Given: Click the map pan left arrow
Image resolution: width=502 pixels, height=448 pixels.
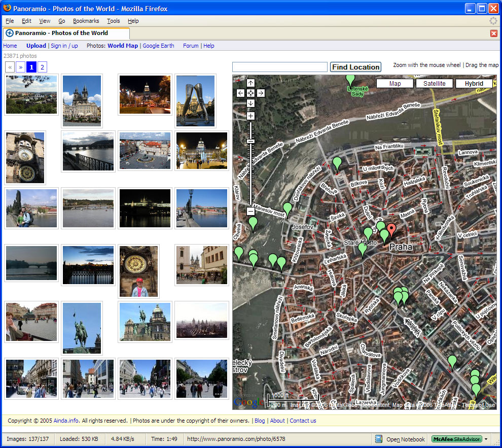Looking at the screenshot, I should click(240, 93).
